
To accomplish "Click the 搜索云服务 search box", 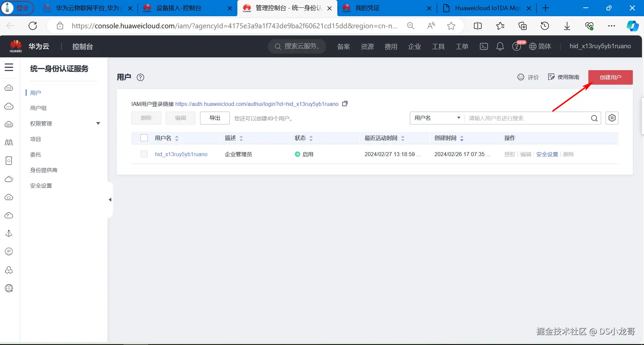I will pyautogui.click(x=297, y=46).
